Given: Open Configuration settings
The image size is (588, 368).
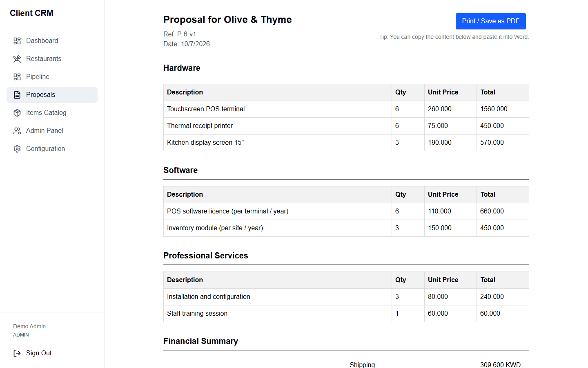Looking at the screenshot, I should 52,149.
